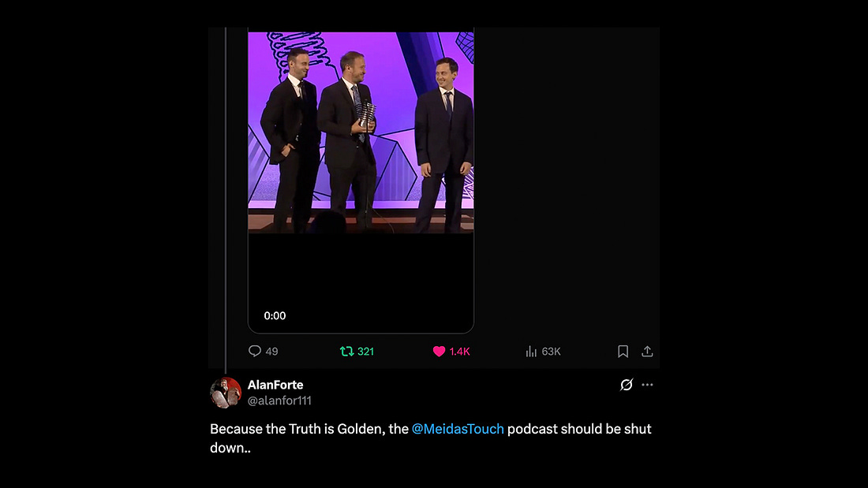Open the three-dot more options menu
This screenshot has width=868, height=488.
pos(647,385)
